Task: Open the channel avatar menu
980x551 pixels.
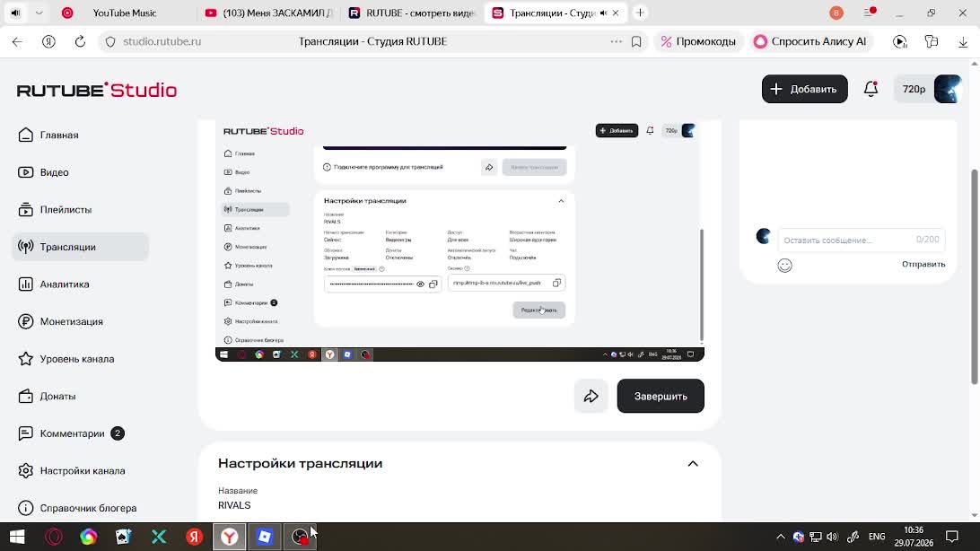Action: [948, 89]
